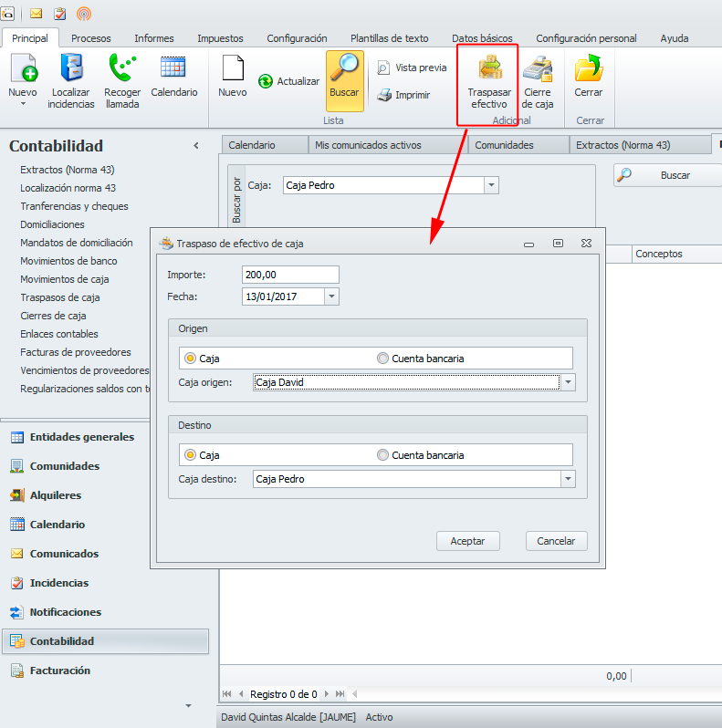Image resolution: width=722 pixels, height=728 pixels.
Task: Open the Fecha date picker dropdown
Action: coord(331,296)
